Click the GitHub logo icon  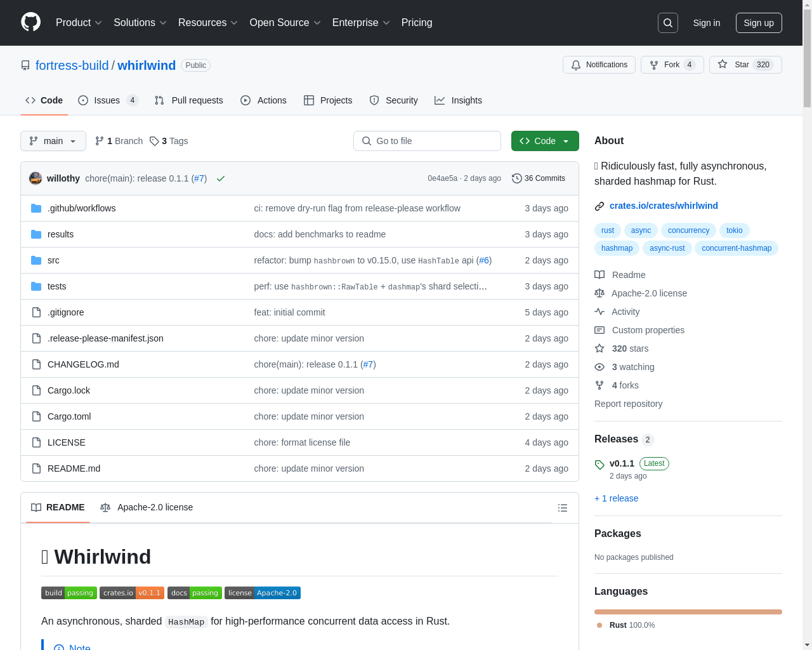pos(30,22)
